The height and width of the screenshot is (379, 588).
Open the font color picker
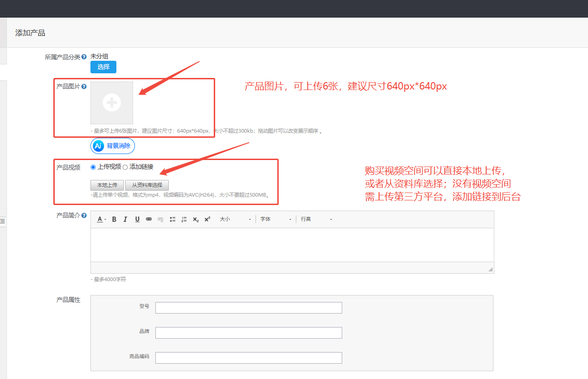click(x=101, y=219)
